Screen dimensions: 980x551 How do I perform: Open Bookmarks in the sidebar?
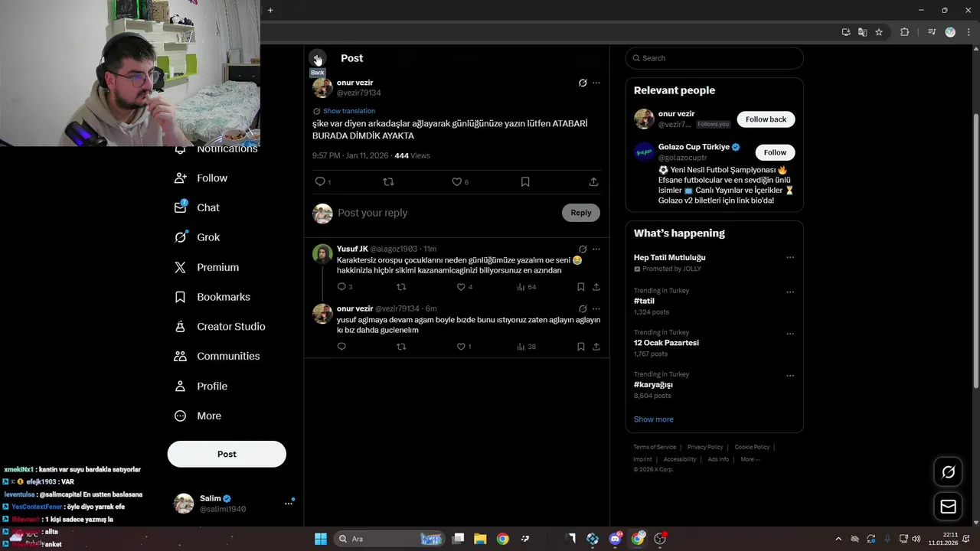(212, 297)
